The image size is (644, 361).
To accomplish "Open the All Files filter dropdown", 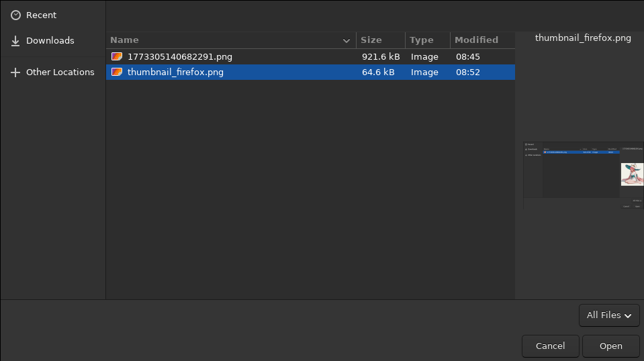I will (x=609, y=315).
